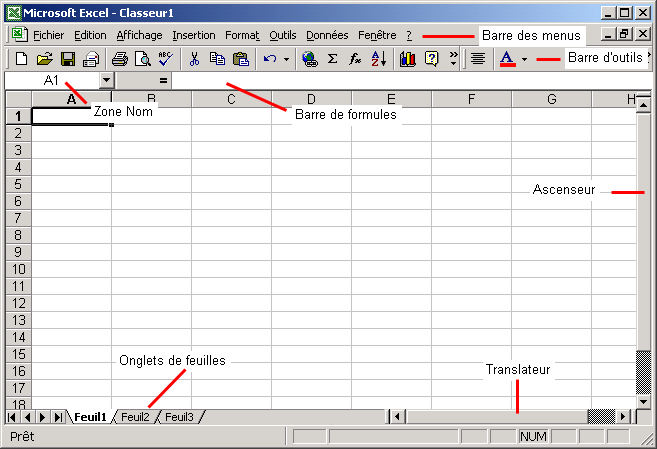Save the workbook using the floppy disk icon

(68, 59)
